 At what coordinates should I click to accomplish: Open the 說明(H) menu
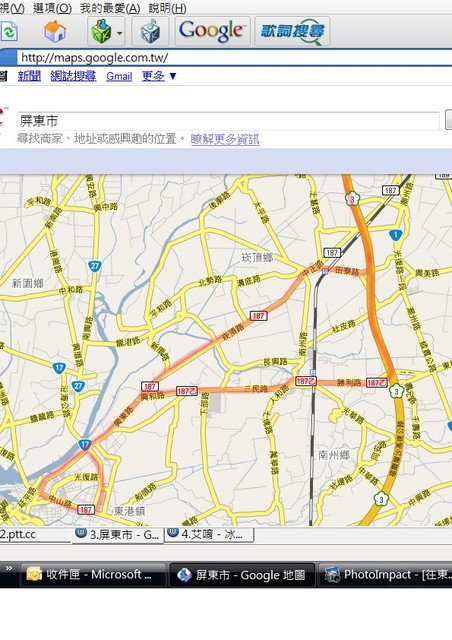click(x=167, y=8)
